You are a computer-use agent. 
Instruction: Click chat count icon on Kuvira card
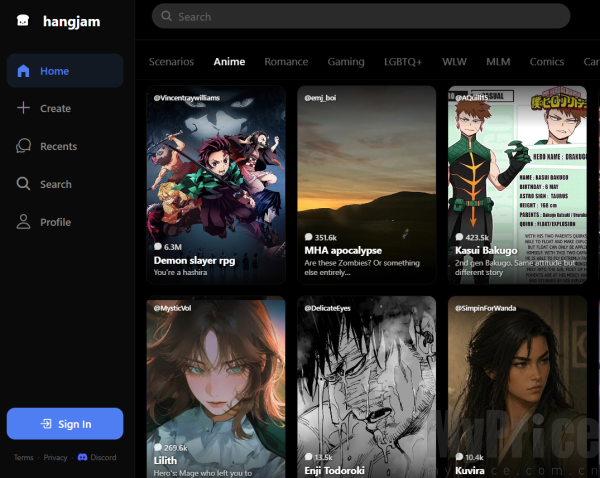pyautogui.click(x=459, y=457)
